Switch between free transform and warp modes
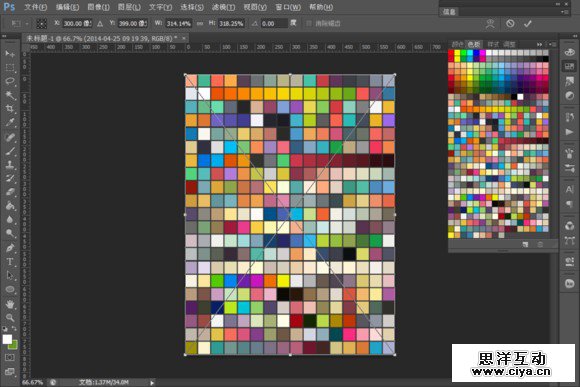The width and height of the screenshot is (580, 387). click(x=490, y=24)
